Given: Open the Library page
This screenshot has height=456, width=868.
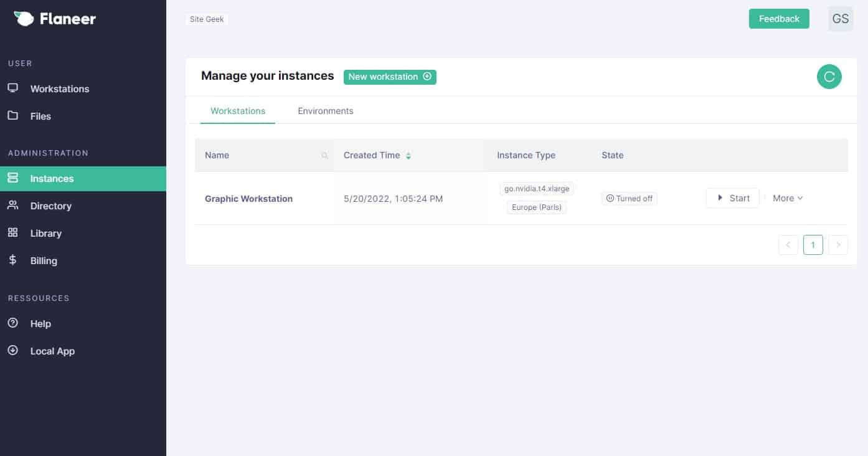Looking at the screenshot, I should (45, 234).
